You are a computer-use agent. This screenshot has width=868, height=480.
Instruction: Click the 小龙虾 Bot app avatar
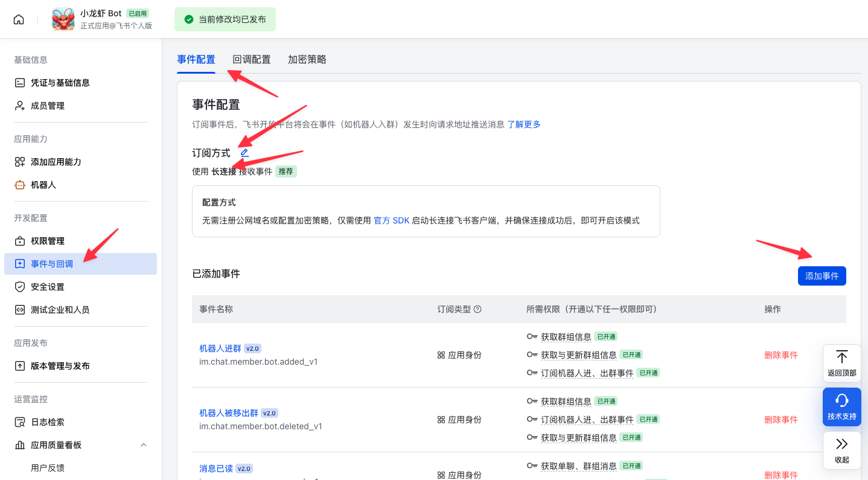pyautogui.click(x=63, y=19)
